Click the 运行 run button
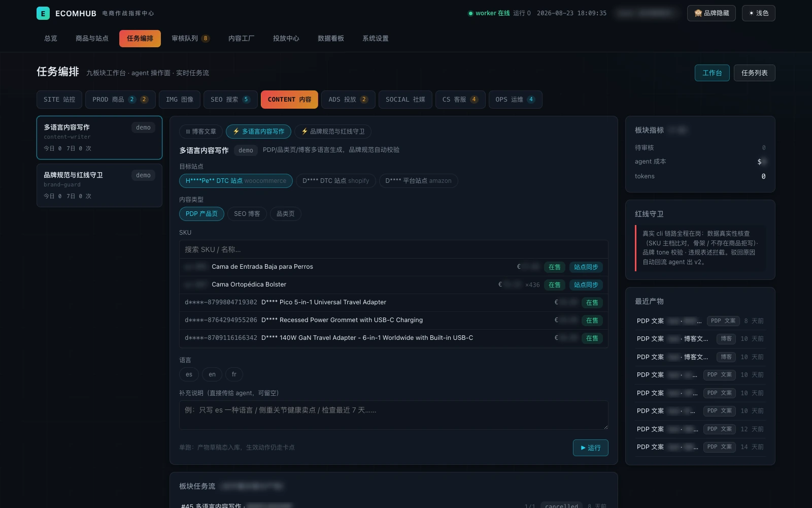The height and width of the screenshot is (508, 812). pyautogui.click(x=590, y=448)
